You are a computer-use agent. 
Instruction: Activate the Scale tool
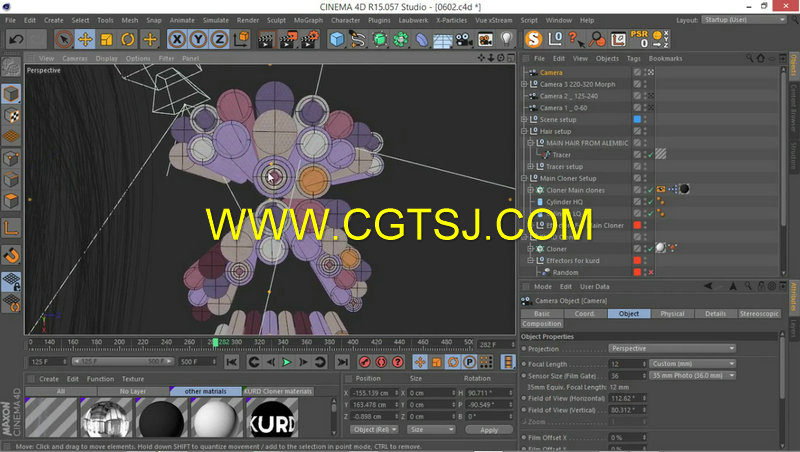pyautogui.click(x=107, y=39)
